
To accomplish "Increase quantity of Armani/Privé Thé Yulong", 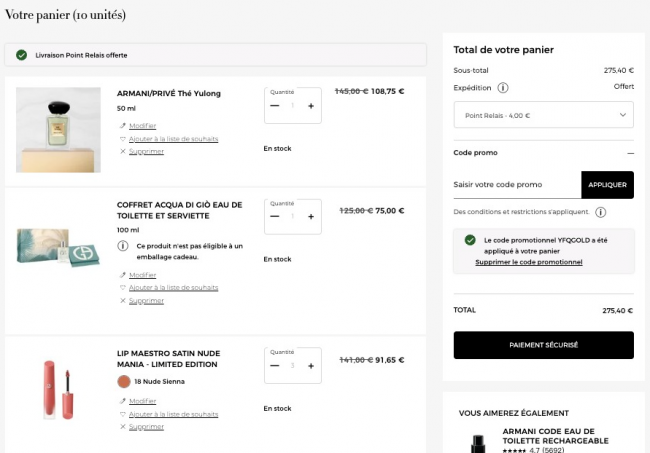I will 311,105.
